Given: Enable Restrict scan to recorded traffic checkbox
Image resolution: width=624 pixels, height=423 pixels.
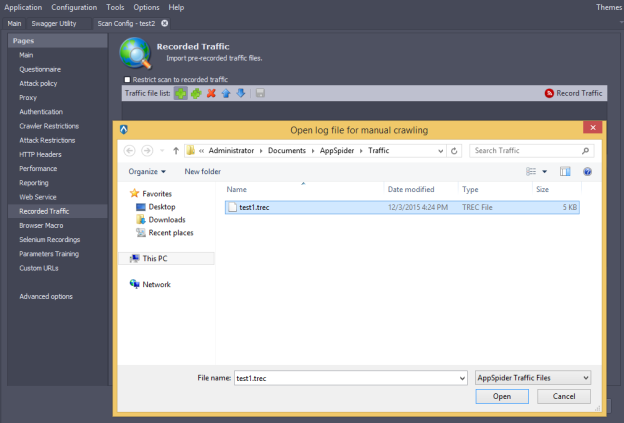Looking at the screenshot, I should pos(127,79).
